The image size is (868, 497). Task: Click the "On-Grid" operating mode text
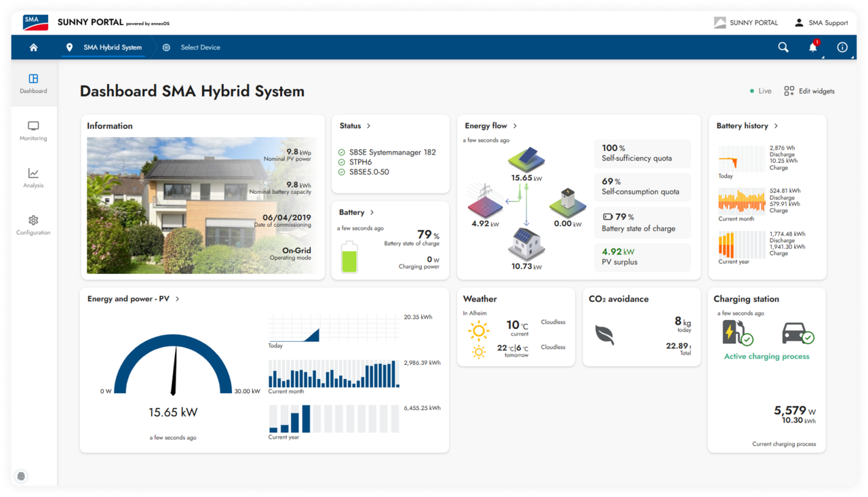coord(296,250)
